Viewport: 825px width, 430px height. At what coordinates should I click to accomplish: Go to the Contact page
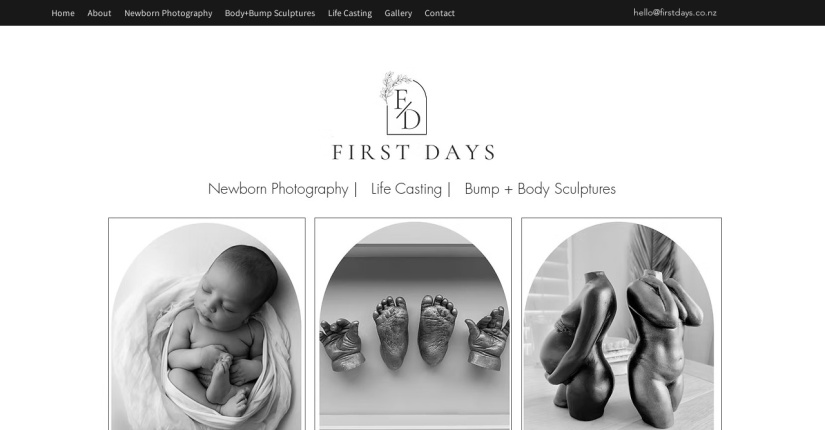(439, 13)
